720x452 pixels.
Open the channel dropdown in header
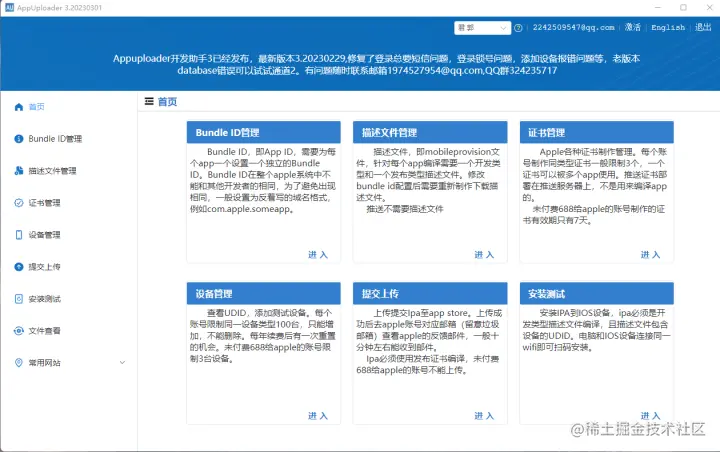point(483,28)
